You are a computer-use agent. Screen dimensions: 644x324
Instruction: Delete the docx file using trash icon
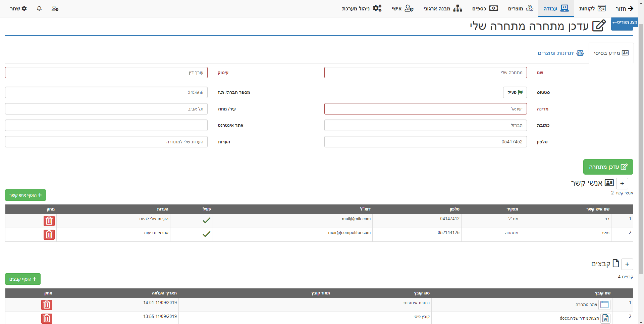pyautogui.click(x=47, y=318)
